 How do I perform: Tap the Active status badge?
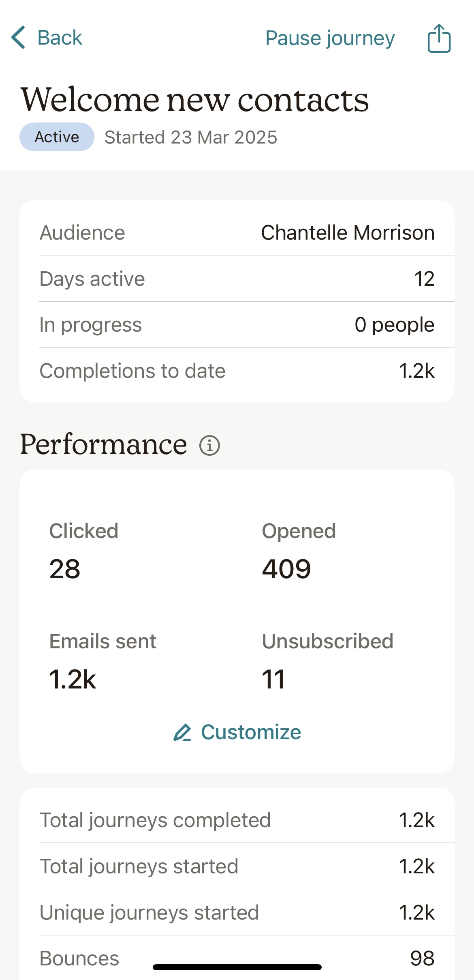tap(57, 137)
